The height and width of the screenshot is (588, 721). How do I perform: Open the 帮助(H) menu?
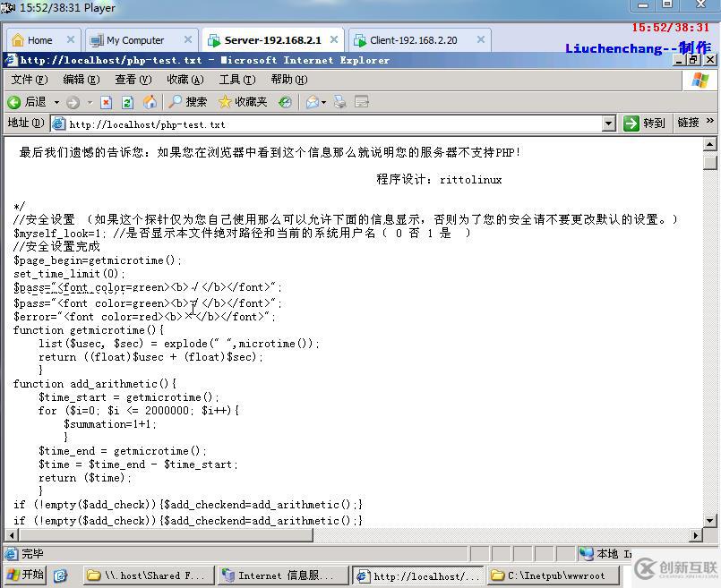289,80
